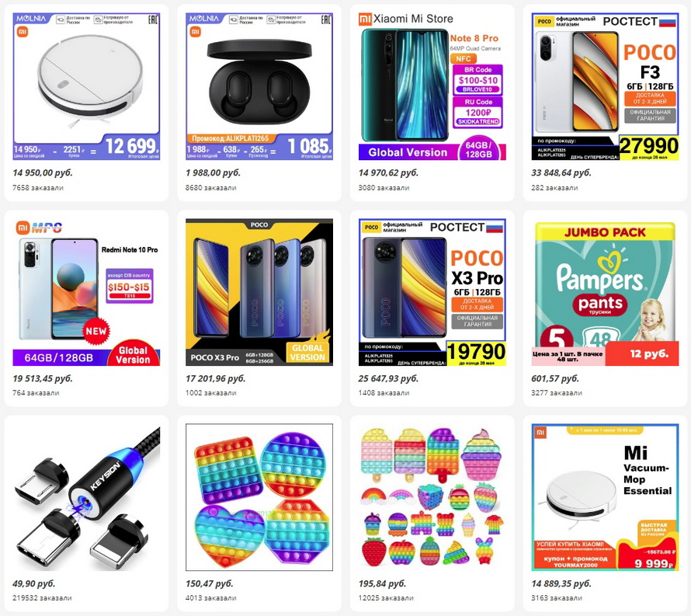Select the assorted pop-it shapes collection image
The image size is (691, 616).
[x=432, y=497]
